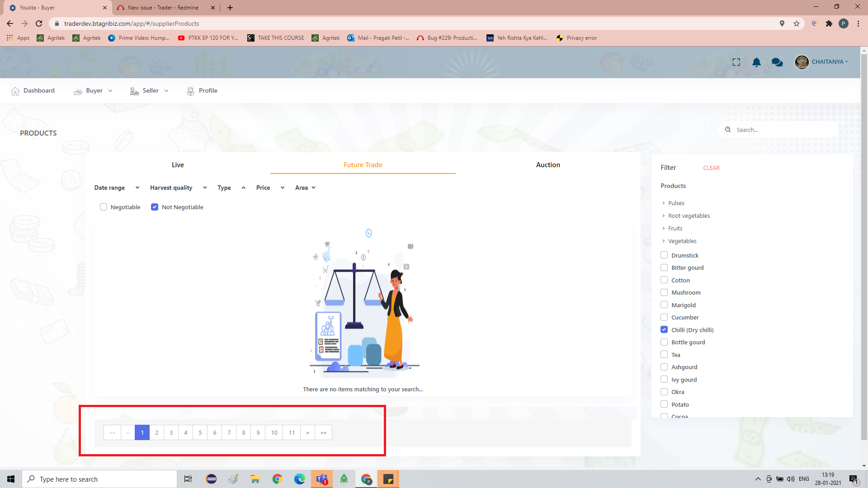Clear all filters with CLEAR
Screen dimensions: 868x488
click(x=711, y=168)
